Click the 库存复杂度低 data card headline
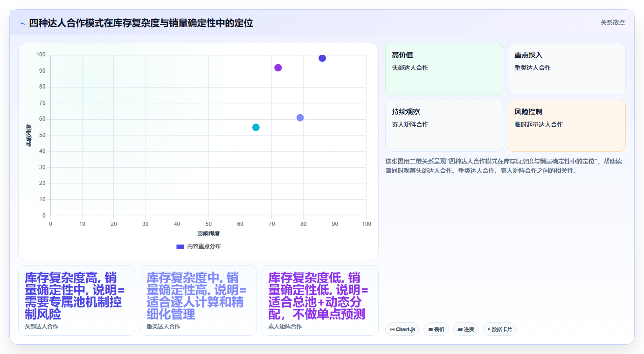644x354 pixels. pyautogui.click(x=319, y=296)
